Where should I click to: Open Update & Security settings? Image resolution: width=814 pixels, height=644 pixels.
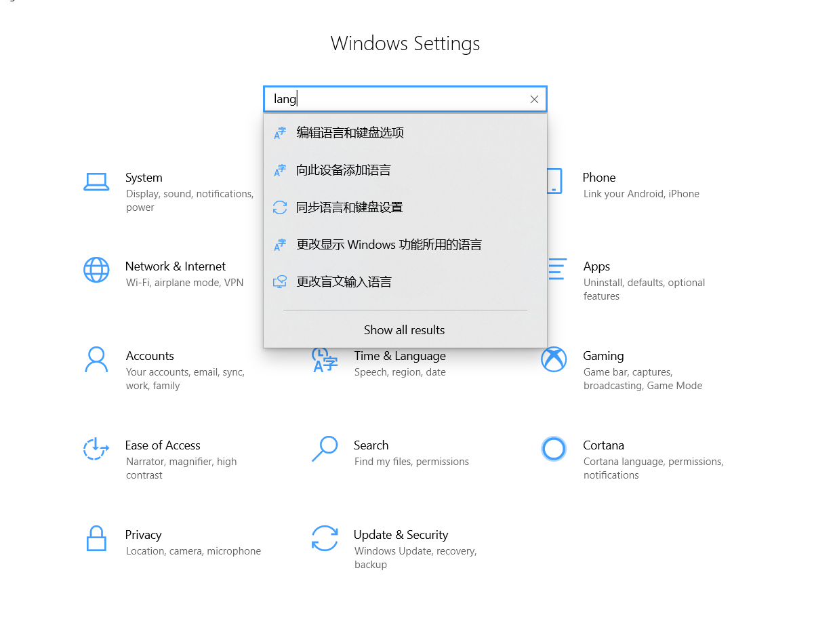tap(401, 535)
